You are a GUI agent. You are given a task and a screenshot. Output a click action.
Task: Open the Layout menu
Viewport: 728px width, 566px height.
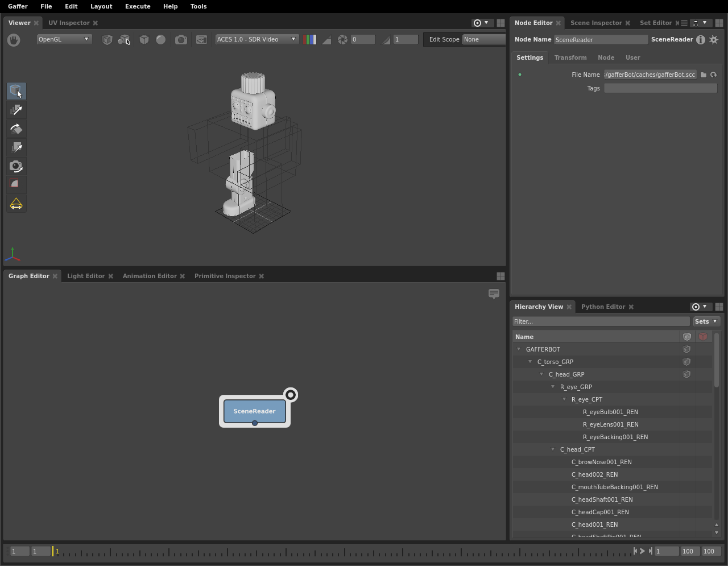click(101, 6)
